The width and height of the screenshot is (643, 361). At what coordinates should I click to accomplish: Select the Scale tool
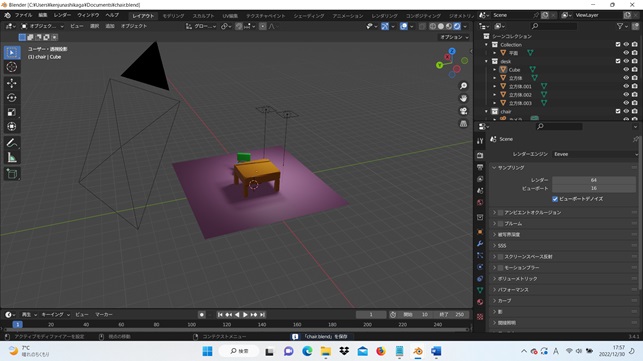(x=12, y=112)
